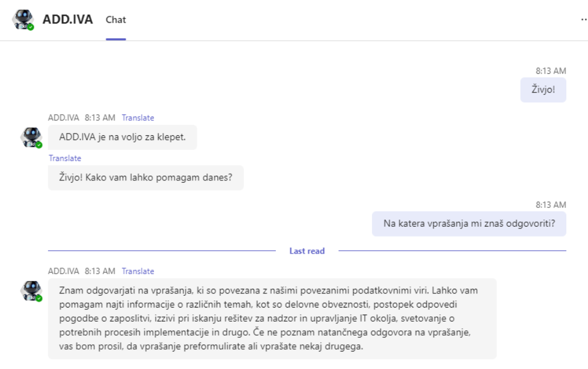The height and width of the screenshot is (369, 588).
Task: Click the sent 'Živjo!' message bubble
Action: click(x=543, y=90)
